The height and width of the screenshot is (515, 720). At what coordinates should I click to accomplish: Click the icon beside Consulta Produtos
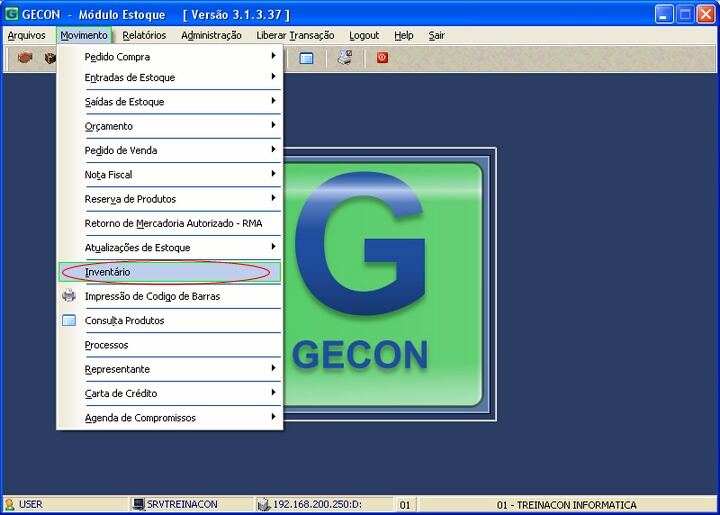click(x=69, y=321)
